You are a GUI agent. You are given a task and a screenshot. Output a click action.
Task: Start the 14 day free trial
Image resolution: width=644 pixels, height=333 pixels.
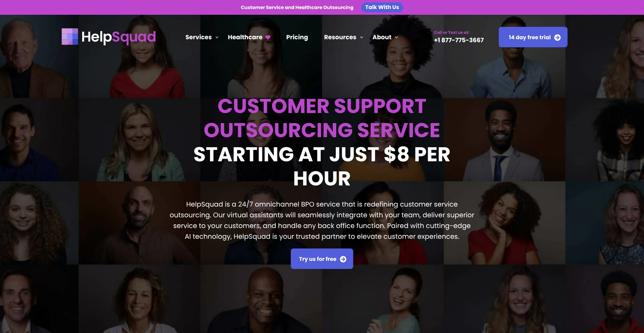[x=533, y=37]
